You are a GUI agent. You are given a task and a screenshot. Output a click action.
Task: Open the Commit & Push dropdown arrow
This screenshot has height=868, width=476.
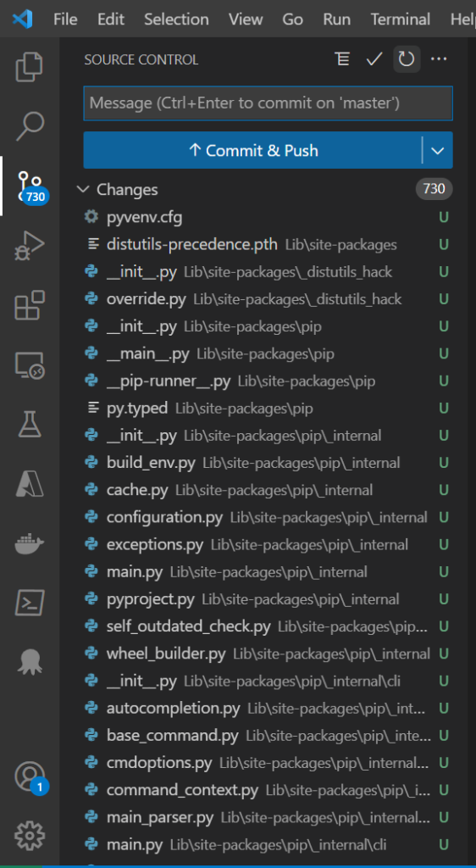437,151
